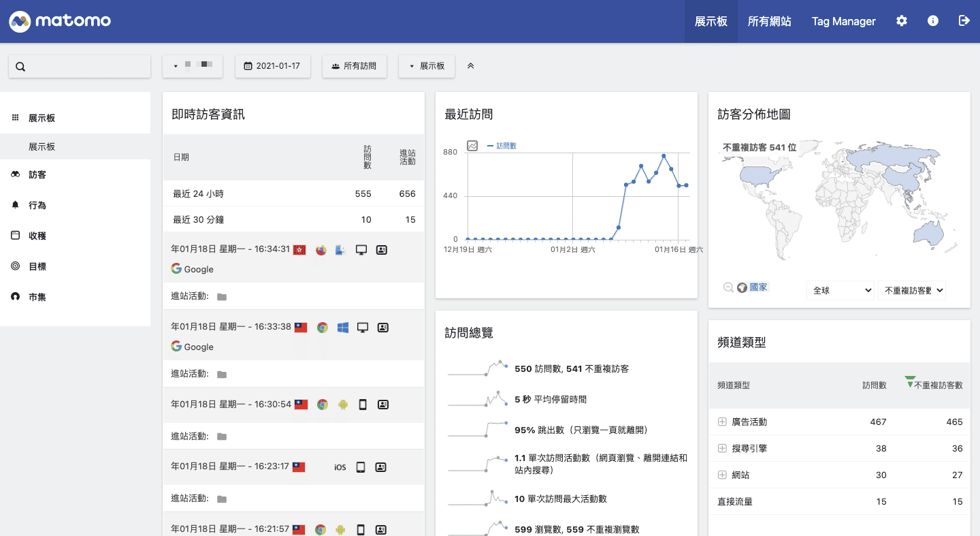This screenshot has width=980, height=536.
Task: Collapse the top controls with double-chevron
Action: pyautogui.click(x=470, y=66)
